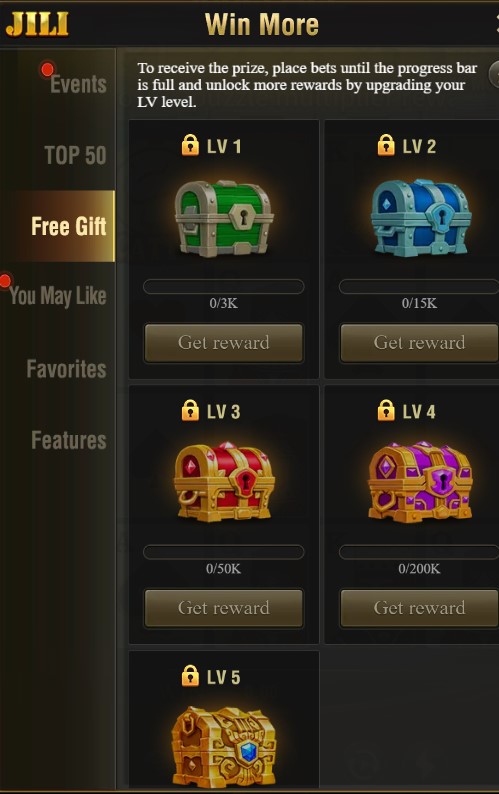Click the LV 5 padlock icon
Screen dimensions: 499x794
pyautogui.click(x=190, y=676)
